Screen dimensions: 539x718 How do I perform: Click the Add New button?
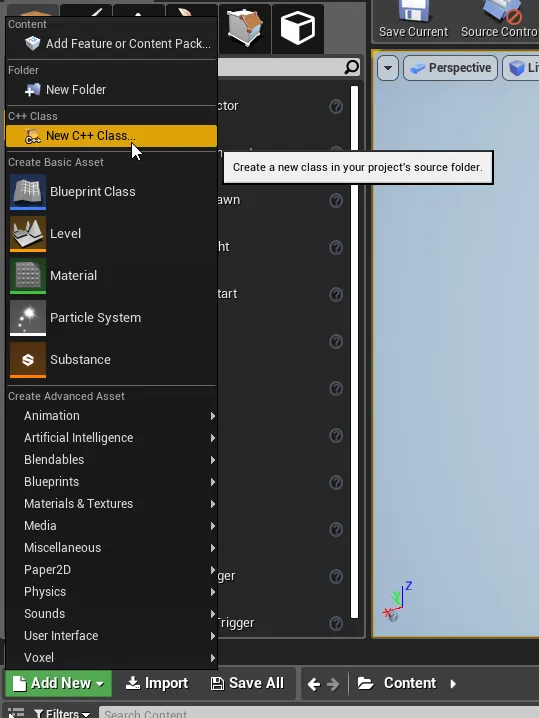(x=58, y=684)
